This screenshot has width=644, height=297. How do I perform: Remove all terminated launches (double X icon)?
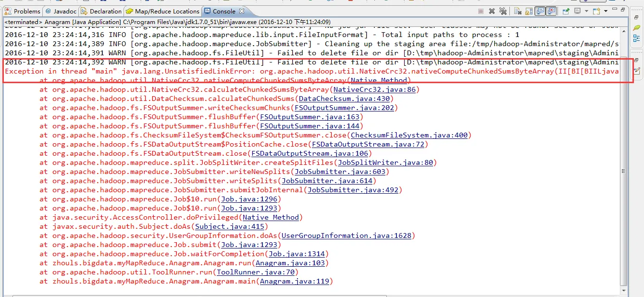click(503, 11)
